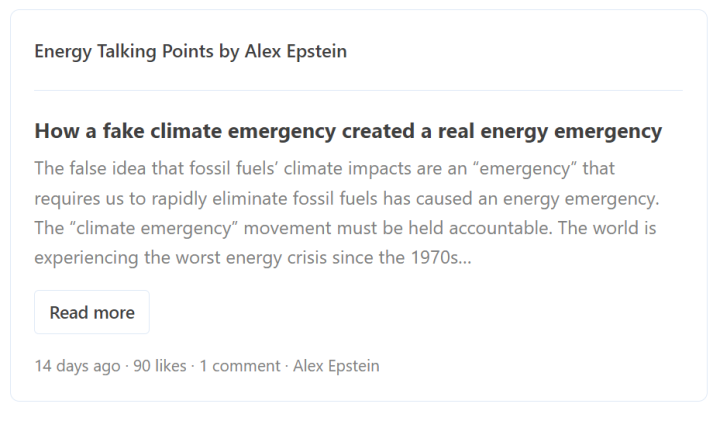Click the horizontal divider below the header

[x=358, y=90]
